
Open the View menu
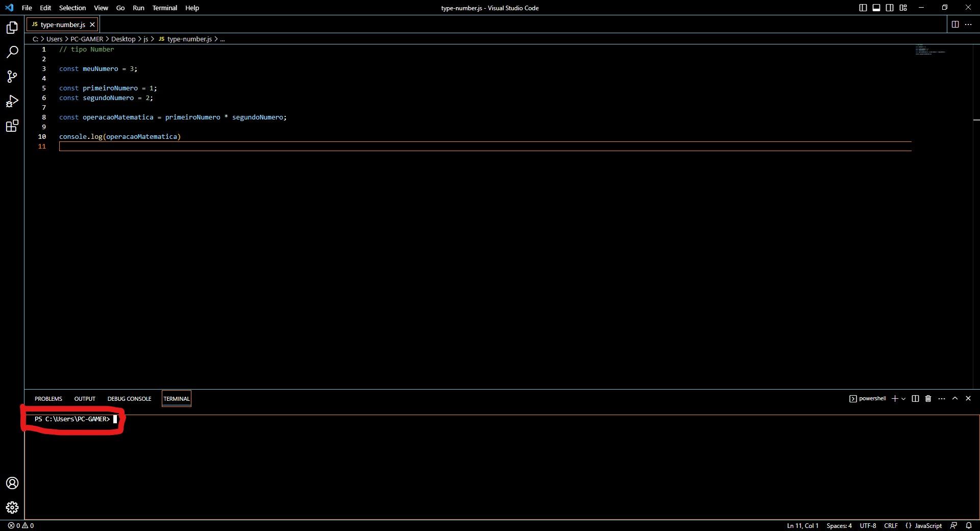[101, 8]
